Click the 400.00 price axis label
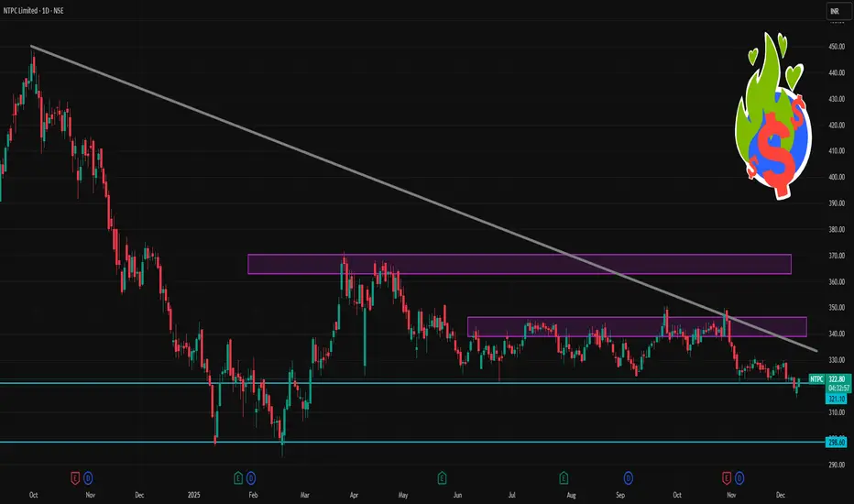This screenshot has width=854, height=504. (837, 177)
